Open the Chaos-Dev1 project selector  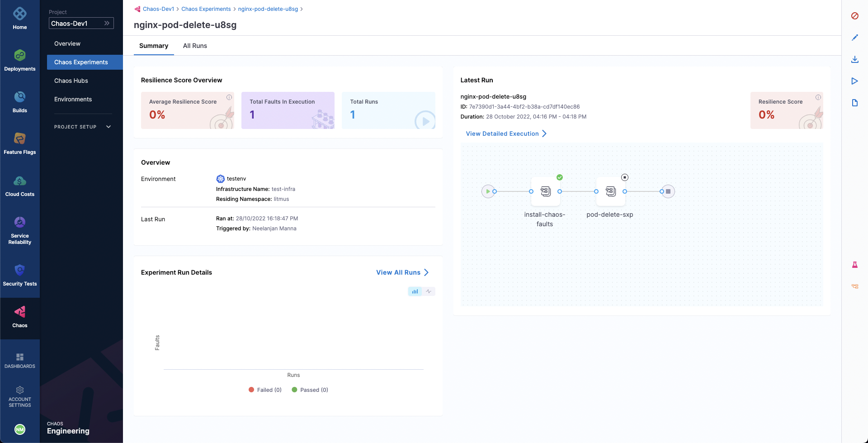click(x=81, y=23)
